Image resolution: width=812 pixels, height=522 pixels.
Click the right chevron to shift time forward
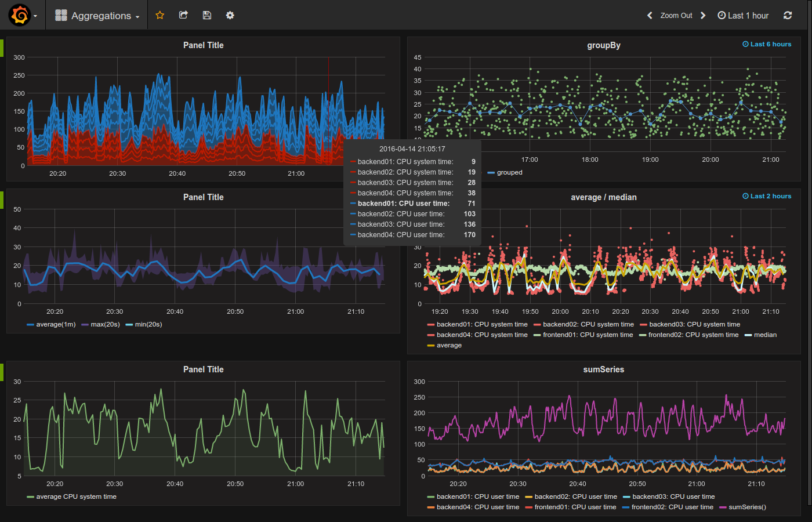click(x=703, y=15)
